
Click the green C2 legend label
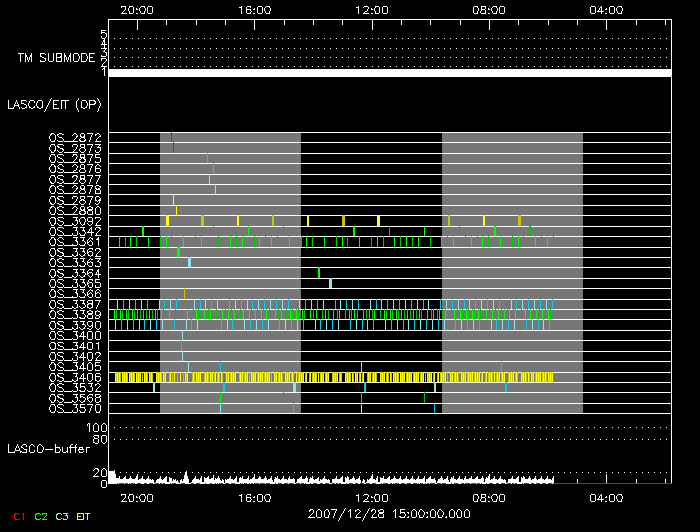[41, 517]
